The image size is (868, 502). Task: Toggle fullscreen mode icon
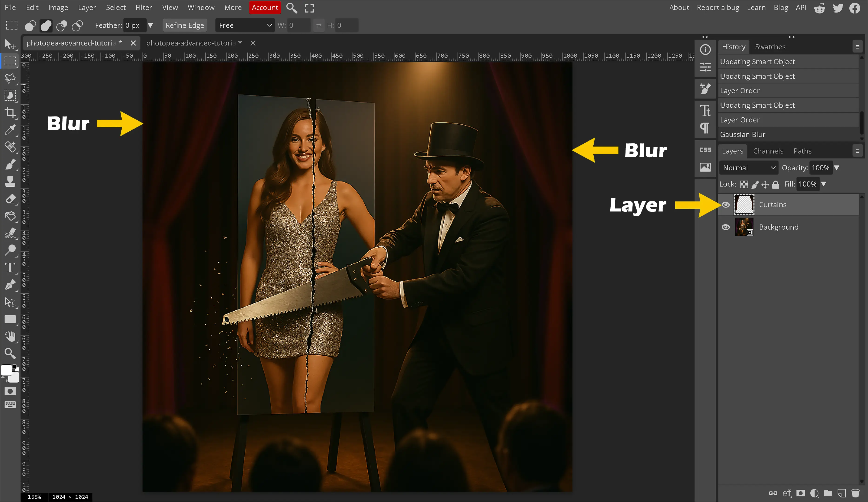(309, 8)
